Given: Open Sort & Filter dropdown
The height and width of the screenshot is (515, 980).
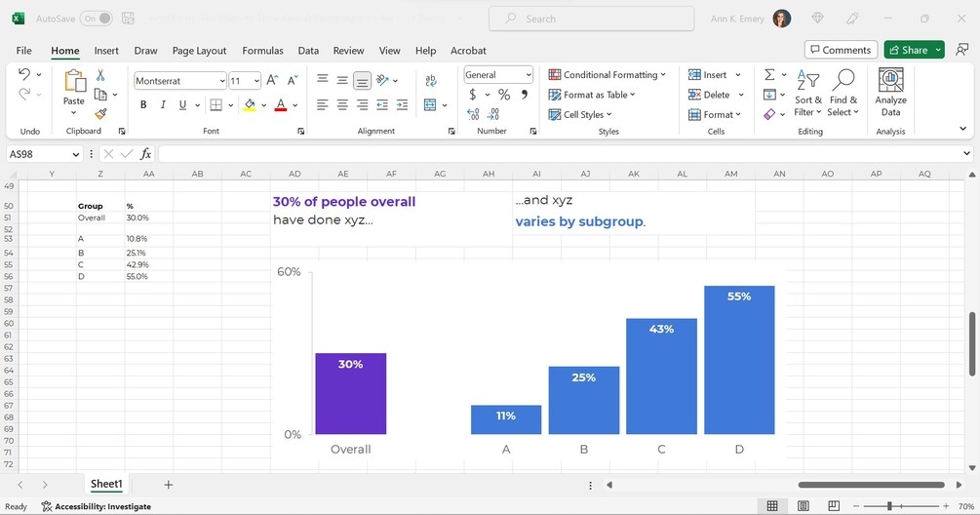Looking at the screenshot, I should (x=808, y=93).
